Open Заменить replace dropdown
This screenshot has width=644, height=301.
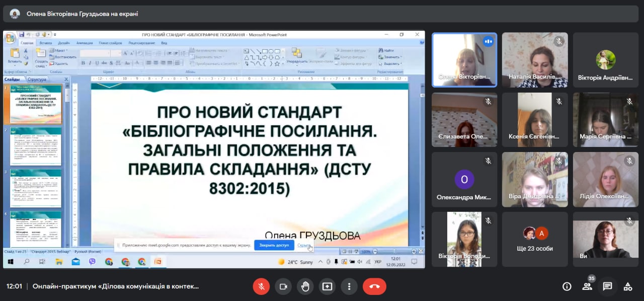(389, 57)
